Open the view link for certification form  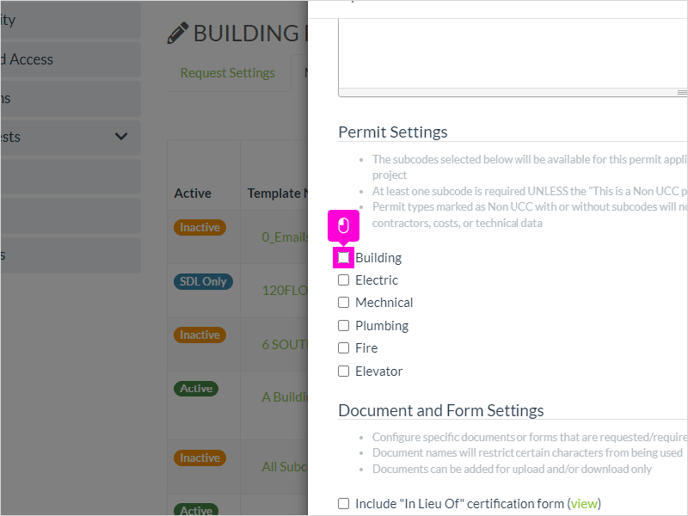click(584, 504)
